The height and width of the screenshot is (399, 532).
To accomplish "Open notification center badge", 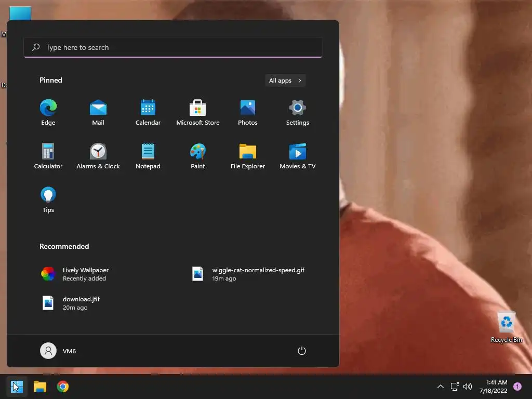I will pyautogui.click(x=517, y=387).
